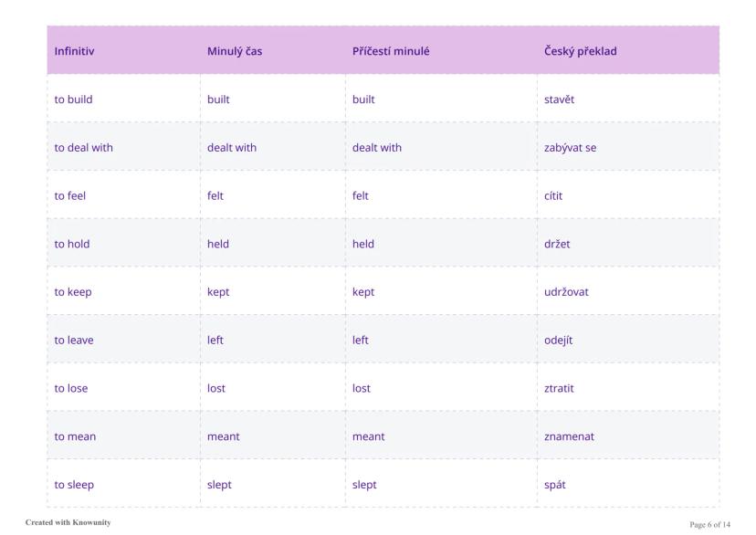The image size is (756, 535).
Task: Select the 'Příčestí minulé' header cell
Action: pos(391,51)
